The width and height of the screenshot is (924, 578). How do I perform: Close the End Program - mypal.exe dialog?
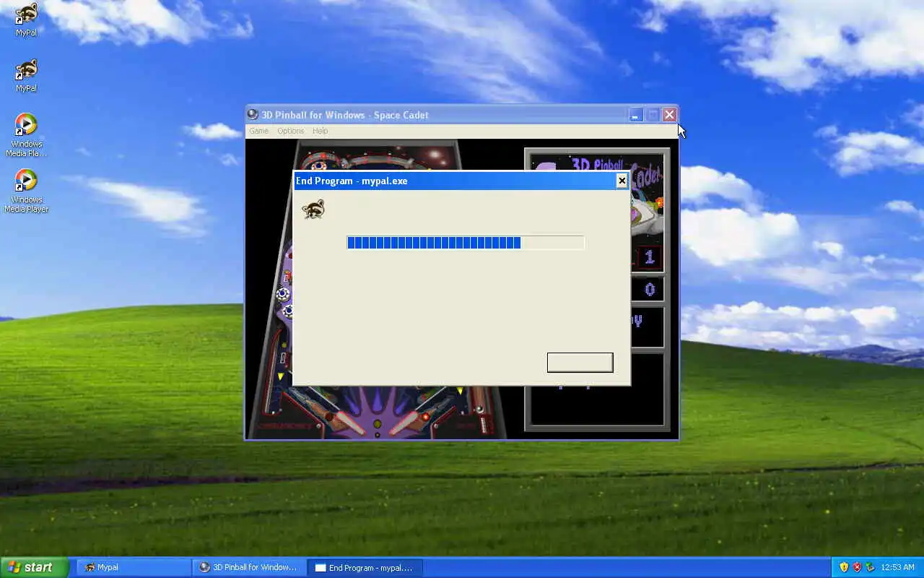[x=622, y=181]
